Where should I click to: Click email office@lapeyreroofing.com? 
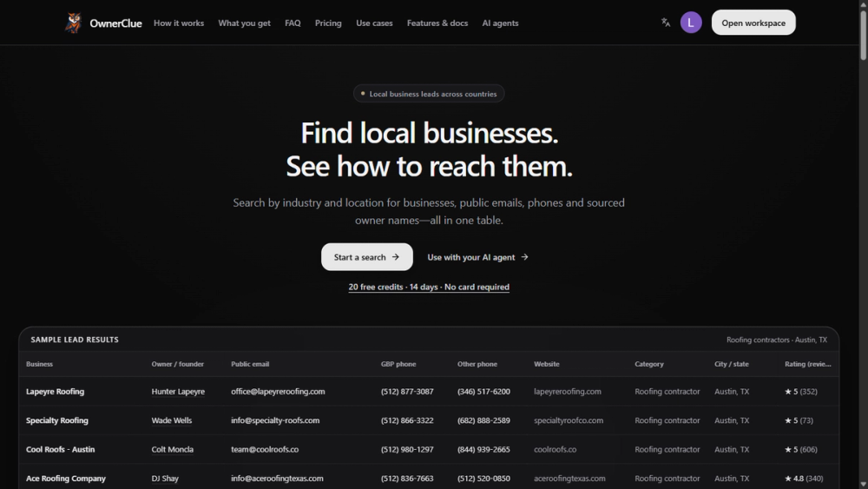coord(278,392)
